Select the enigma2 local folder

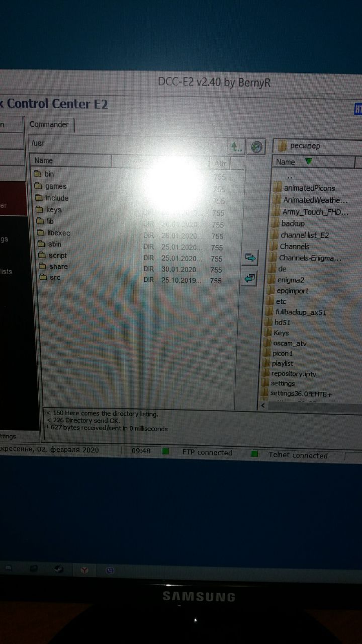[x=286, y=280]
